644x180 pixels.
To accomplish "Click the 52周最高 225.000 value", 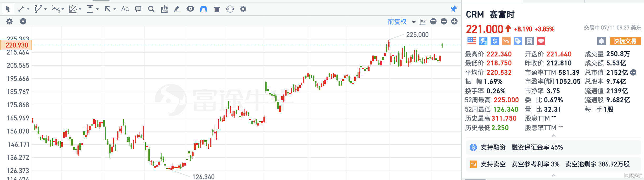I will (506, 100).
